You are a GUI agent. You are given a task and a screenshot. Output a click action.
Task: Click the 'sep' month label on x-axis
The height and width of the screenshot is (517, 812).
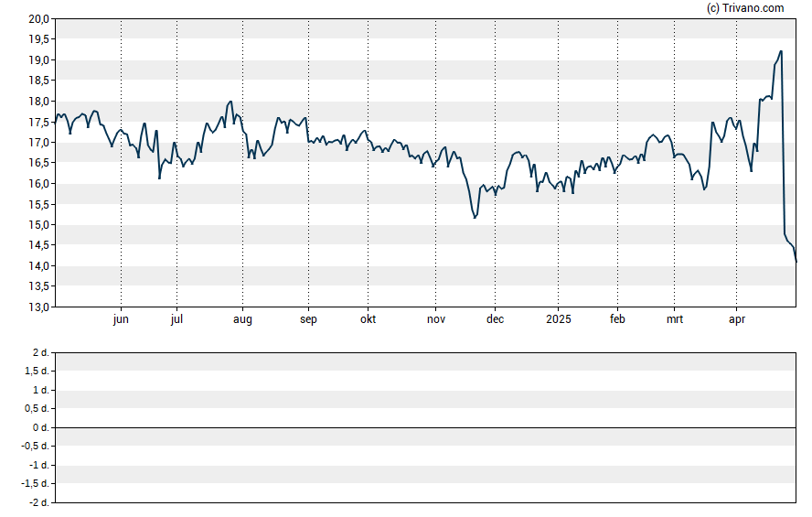pyautogui.click(x=308, y=319)
